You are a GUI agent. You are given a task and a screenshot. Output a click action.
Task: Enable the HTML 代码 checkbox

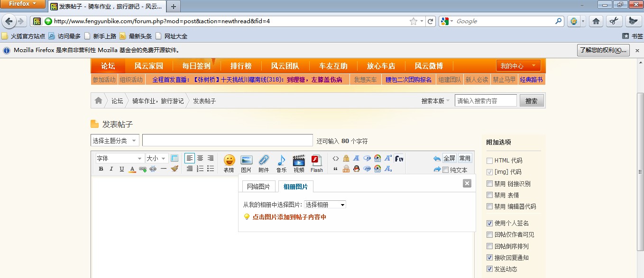[489, 161]
